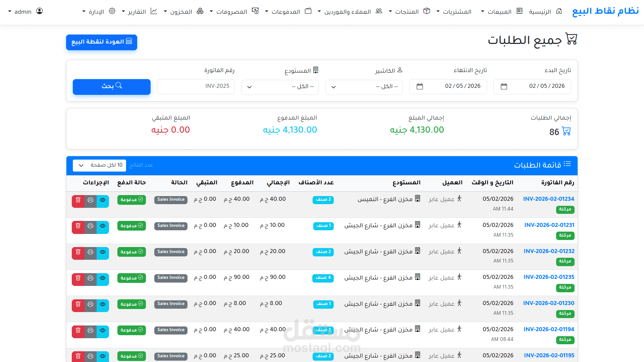Open the 10 per page results dropdown
644x362 pixels.
click(x=100, y=165)
